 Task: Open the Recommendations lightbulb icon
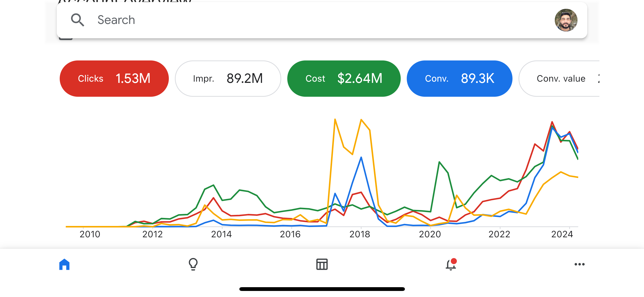[x=193, y=264]
